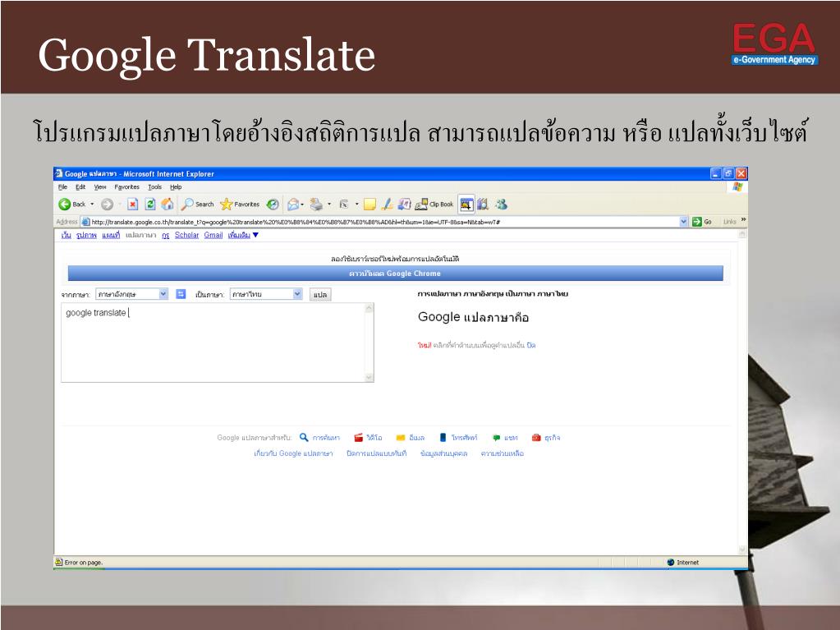Open the กรุ link before Scholar
This screenshot has height=630, width=840.
(166, 235)
